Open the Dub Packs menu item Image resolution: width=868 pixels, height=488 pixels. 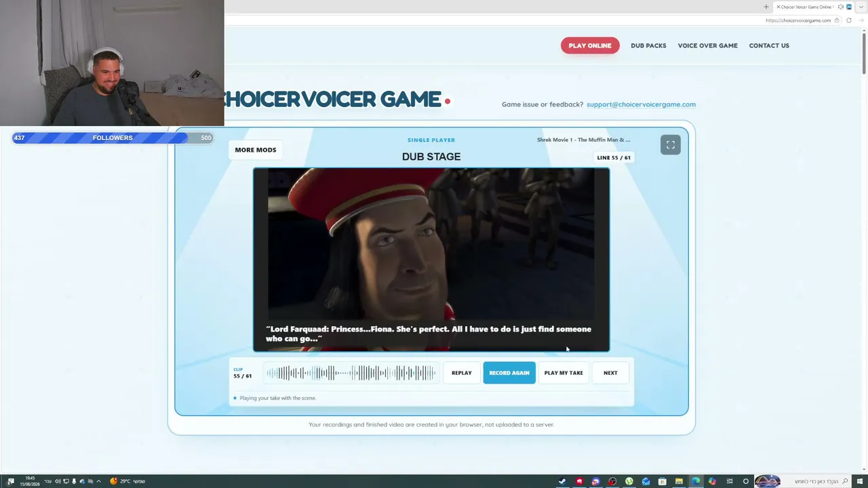pyautogui.click(x=648, y=45)
